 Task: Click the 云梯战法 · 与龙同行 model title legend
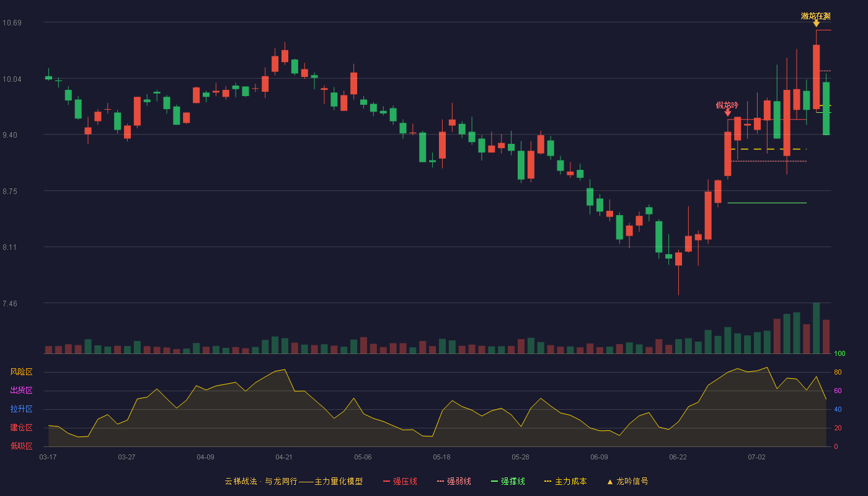[x=293, y=481]
